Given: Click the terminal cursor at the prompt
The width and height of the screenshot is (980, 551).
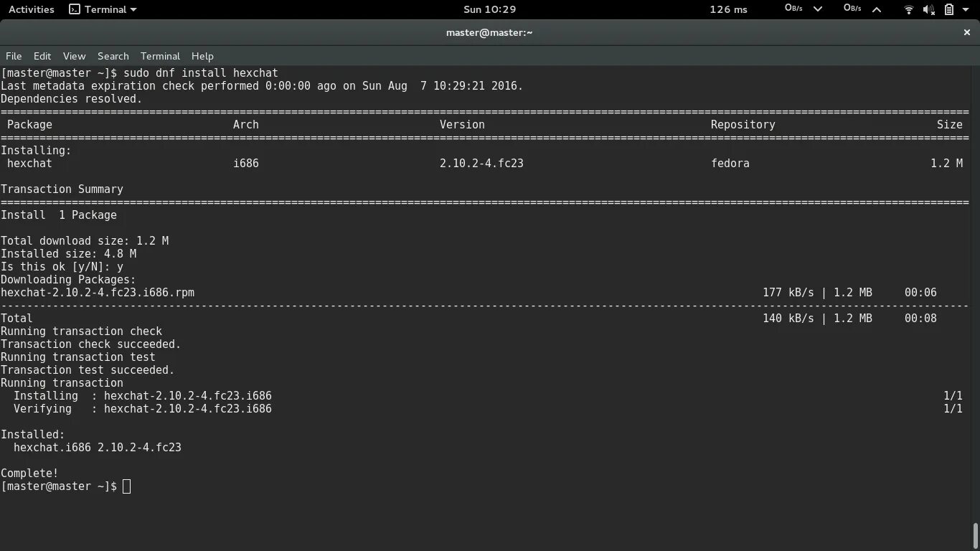Looking at the screenshot, I should click(x=127, y=486).
